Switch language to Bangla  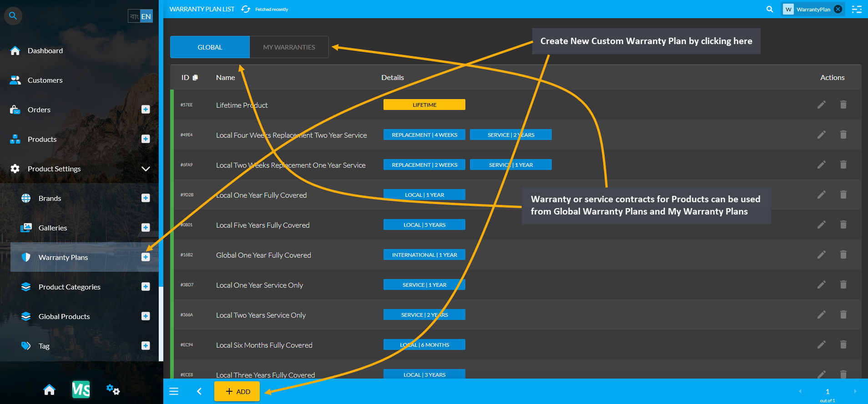point(134,16)
